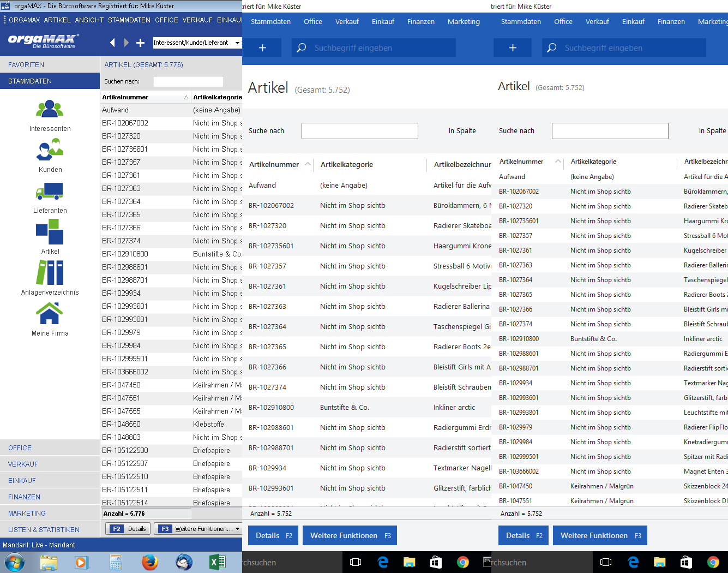Open the OFFICE sidebar section
This screenshot has width=728, height=573.
(x=50, y=447)
